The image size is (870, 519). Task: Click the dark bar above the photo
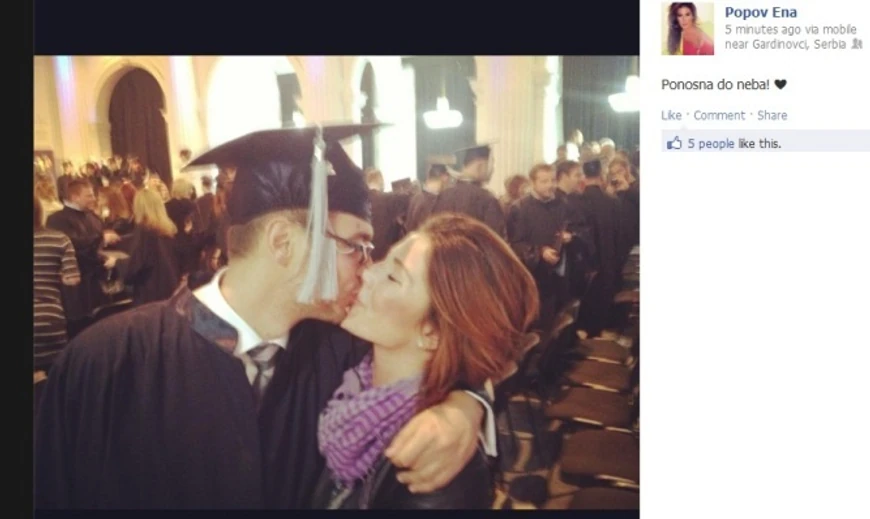(336, 27)
